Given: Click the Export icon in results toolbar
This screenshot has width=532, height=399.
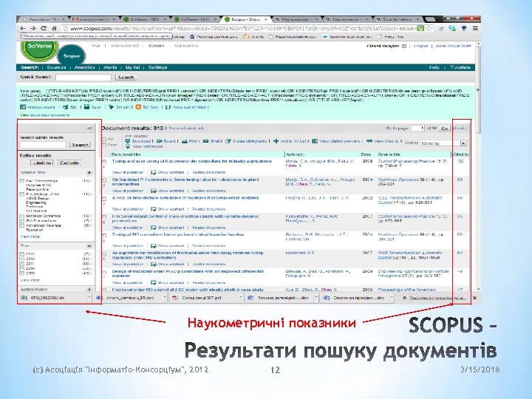Looking at the screenshot, I should tap(160, 141).
